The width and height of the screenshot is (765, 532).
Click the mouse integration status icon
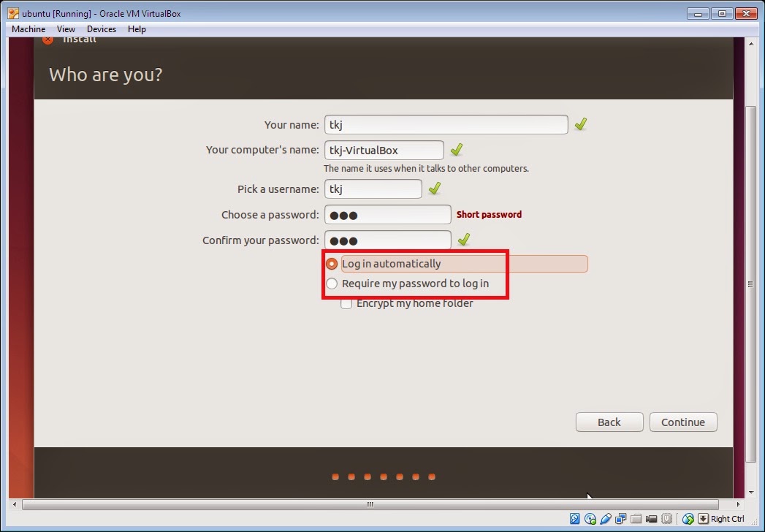click(688, 519)
